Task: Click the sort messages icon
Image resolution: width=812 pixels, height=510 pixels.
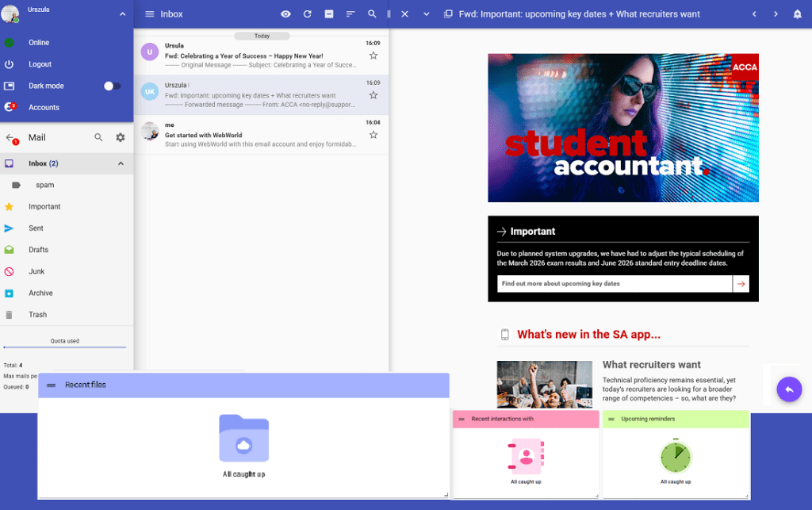Action: click(350, 14)
